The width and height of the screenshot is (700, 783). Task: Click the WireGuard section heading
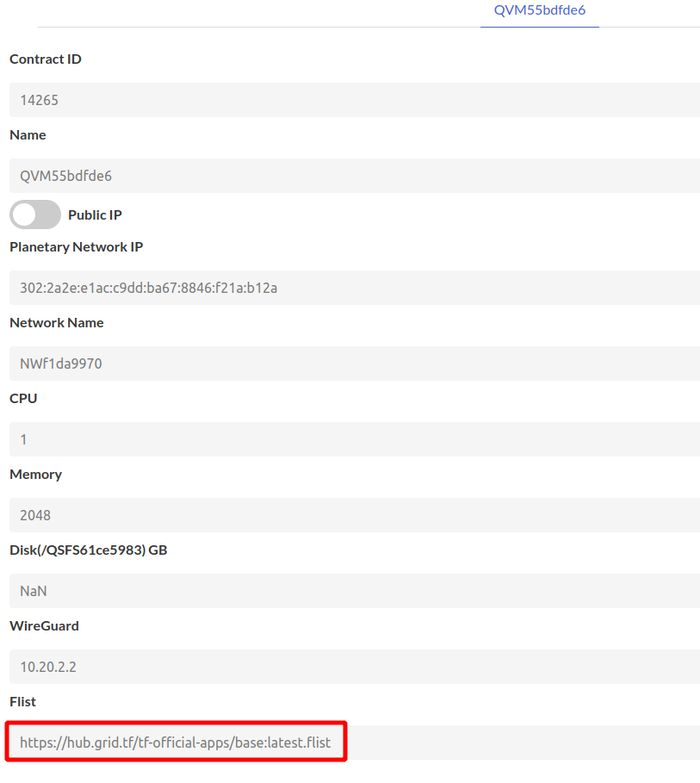(44, 625)
